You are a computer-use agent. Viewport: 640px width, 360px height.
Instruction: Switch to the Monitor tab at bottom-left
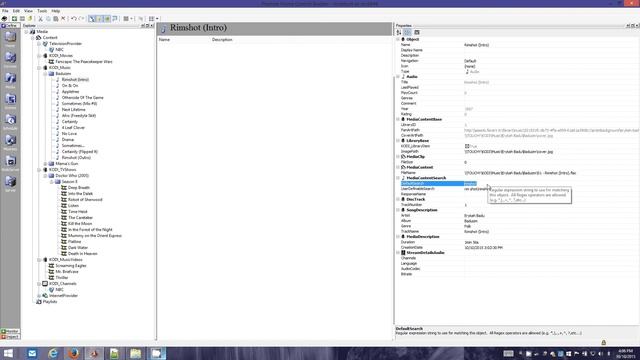click(x=10, y=331)
